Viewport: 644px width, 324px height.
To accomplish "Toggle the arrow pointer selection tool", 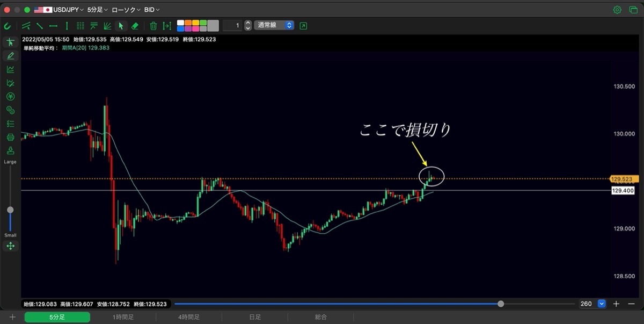I will (x=121, y=25).
